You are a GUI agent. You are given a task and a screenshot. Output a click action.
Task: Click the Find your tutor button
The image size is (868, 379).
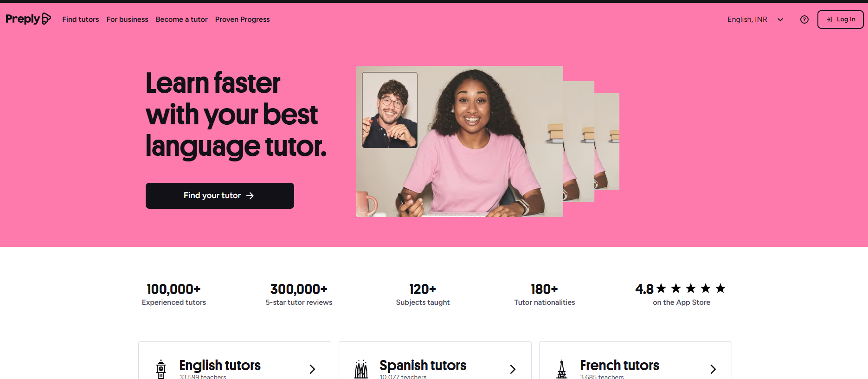tap(220, 196)
